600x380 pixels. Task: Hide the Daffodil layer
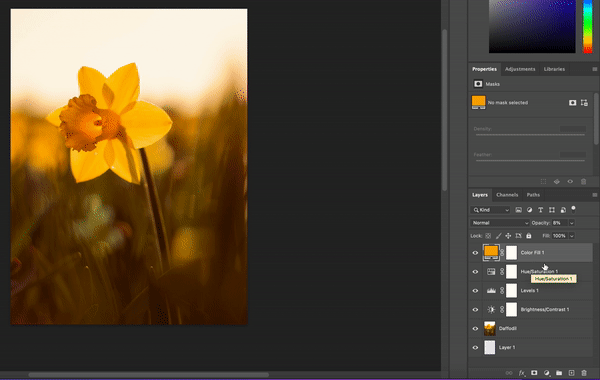(475, 328)
